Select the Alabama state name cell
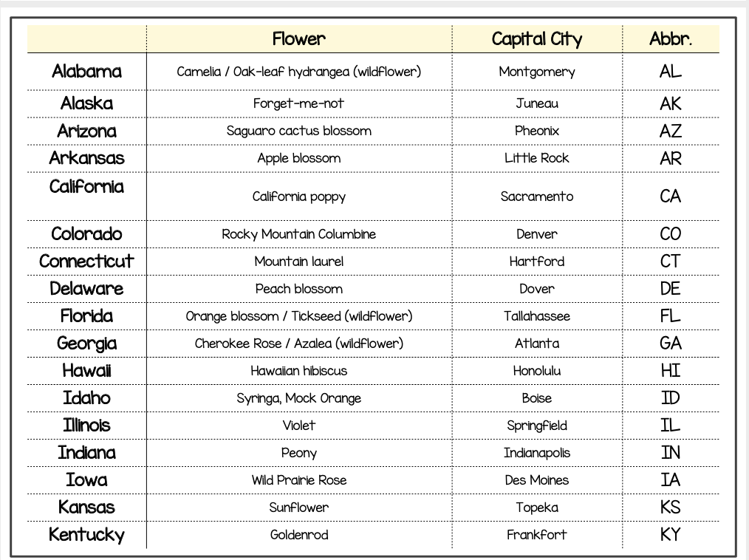 (86, 72)
